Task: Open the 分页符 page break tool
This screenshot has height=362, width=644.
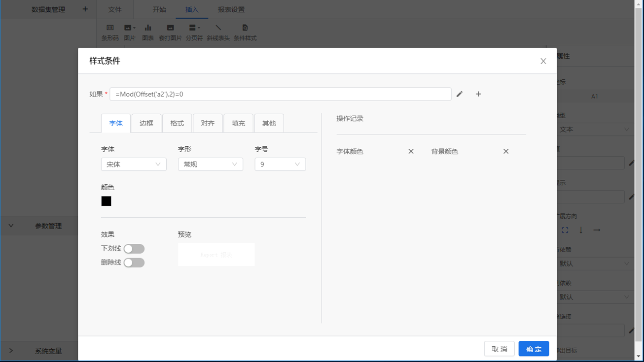Action: pos(194,32)
